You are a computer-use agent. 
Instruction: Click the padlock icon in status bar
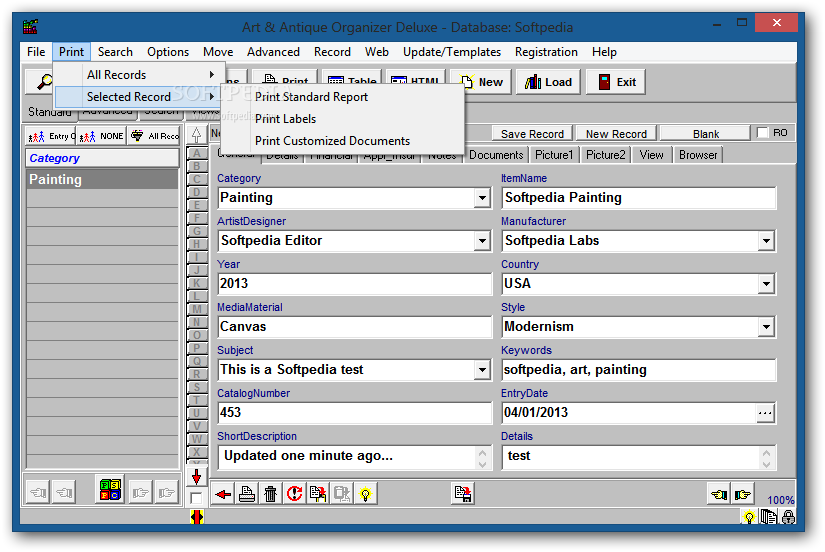[x=788, y=517]
